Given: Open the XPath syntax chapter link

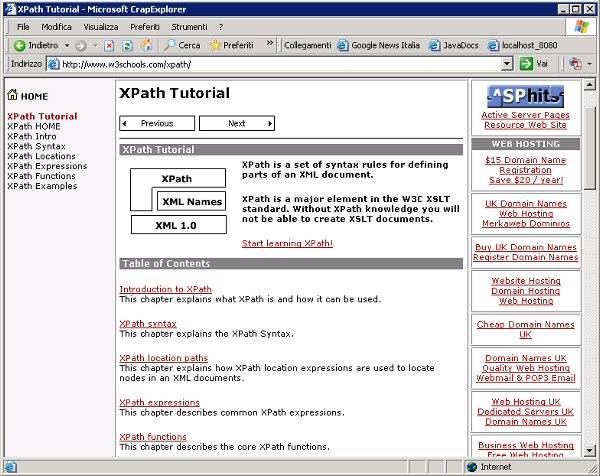Looking at the screenshot, I should click(x=148, y=324).
